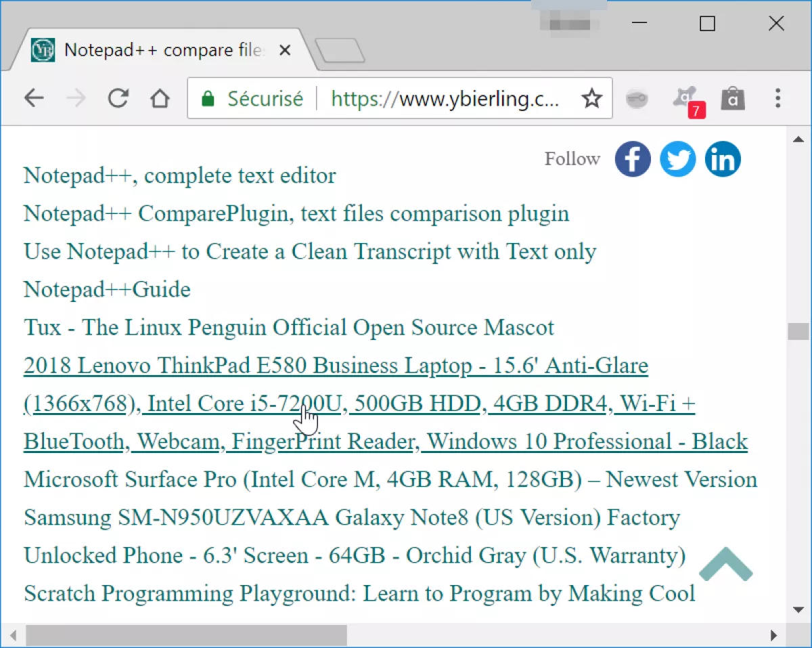812x648 pixels.
Task: Open 'Create a Clean Transcript' link
Action: (310, 252)
